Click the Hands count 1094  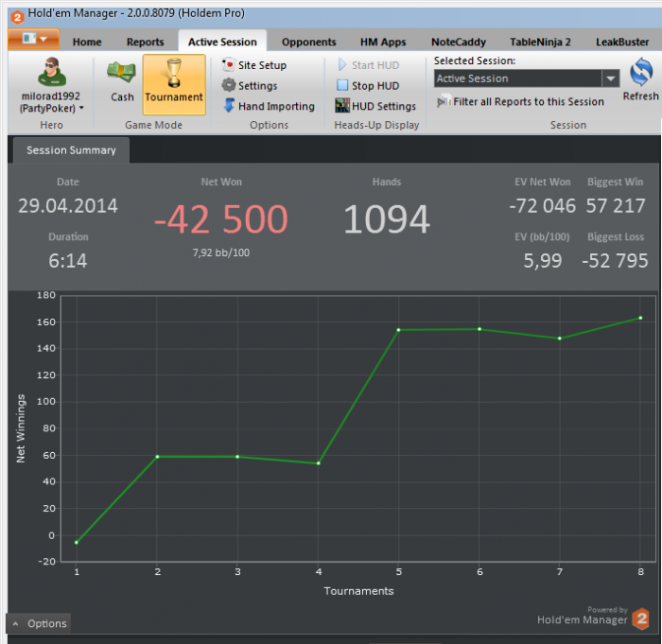point(386,219)
